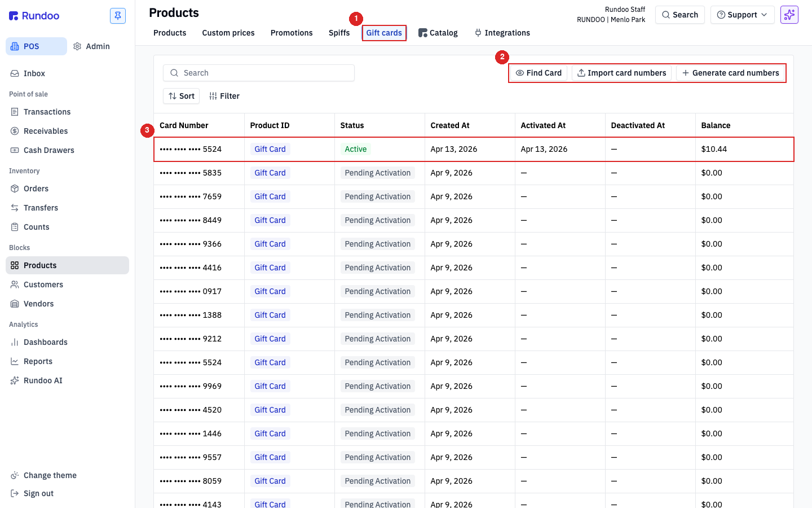Click the Active status badge
Viewport: 812px width, 508px height.
(356, 149)
